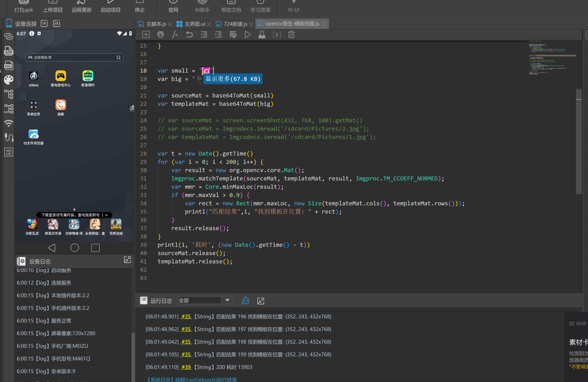Image resolution: width=588 pixels, height=382 pixels.
Task: Close the 主脚本.js tab
Action: [170, 24]
